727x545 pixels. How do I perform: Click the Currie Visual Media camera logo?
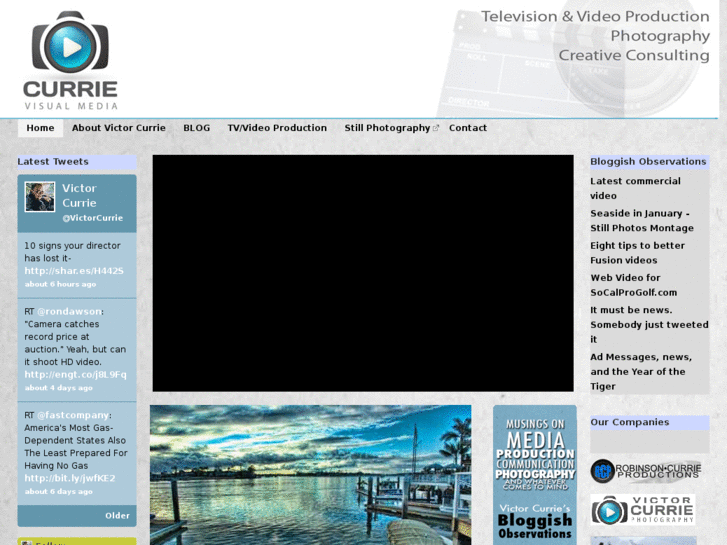point(70,60)
